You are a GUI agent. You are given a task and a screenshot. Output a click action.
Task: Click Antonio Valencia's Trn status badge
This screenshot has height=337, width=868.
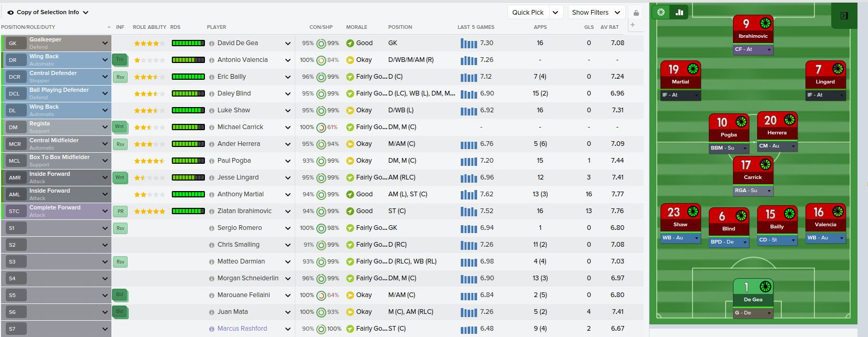(x=120, y=60)
